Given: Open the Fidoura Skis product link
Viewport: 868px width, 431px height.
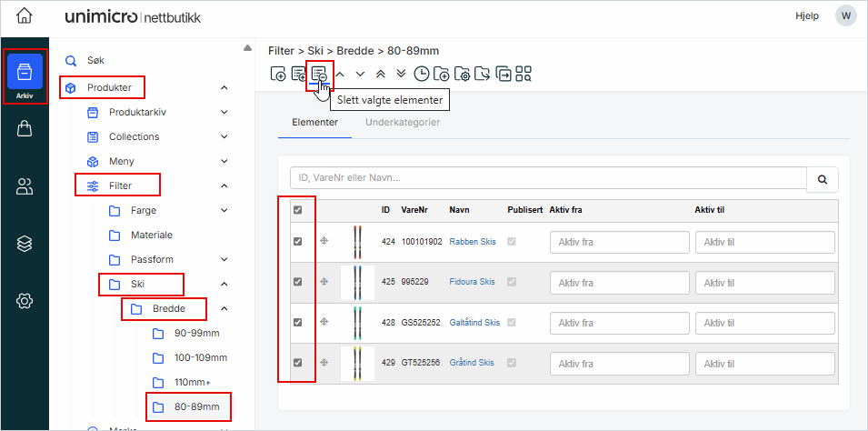Looking at the screenshot, I should pos(472,282).
